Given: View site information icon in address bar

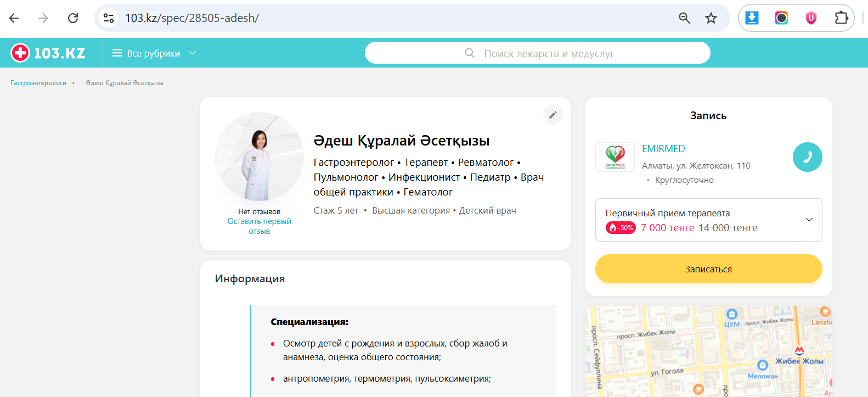Looking at the screenshot, I should point(109,18).
